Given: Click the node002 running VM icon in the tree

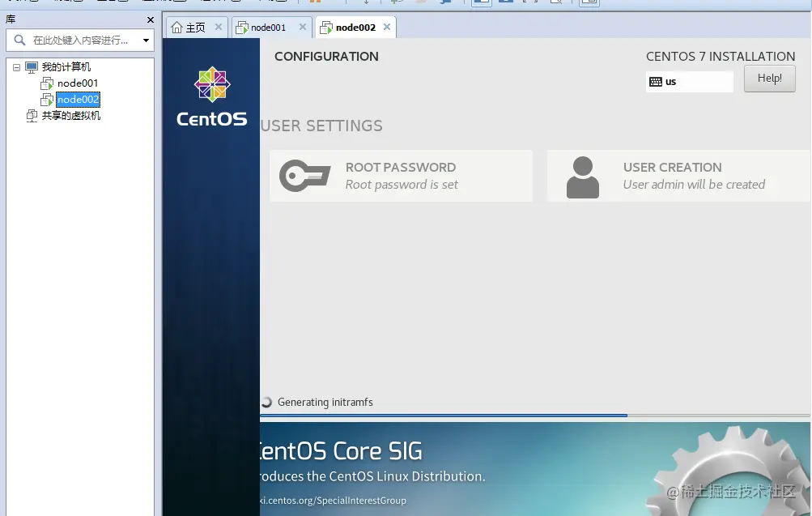Looking at the screenshot, I should 47,100.
